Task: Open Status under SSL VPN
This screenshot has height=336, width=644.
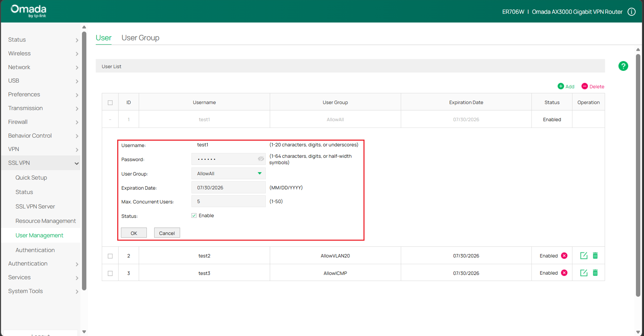Action: point(24,192)
